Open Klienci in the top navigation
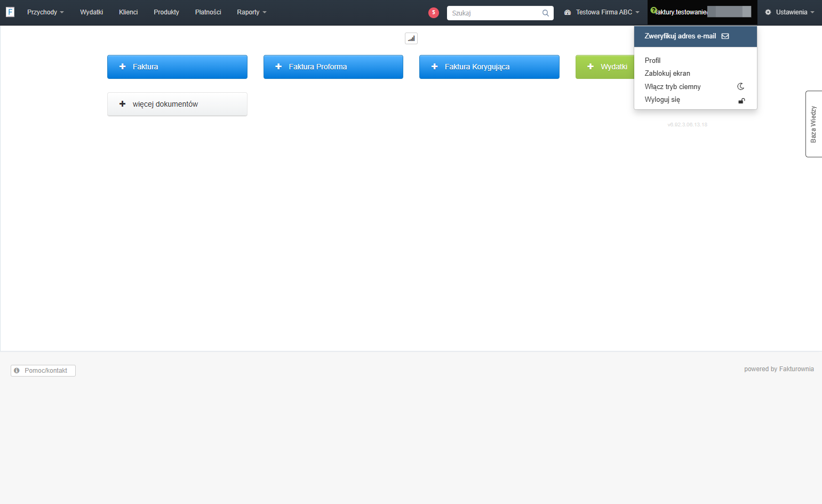This screenshot has height=504, width=822. 129,12
